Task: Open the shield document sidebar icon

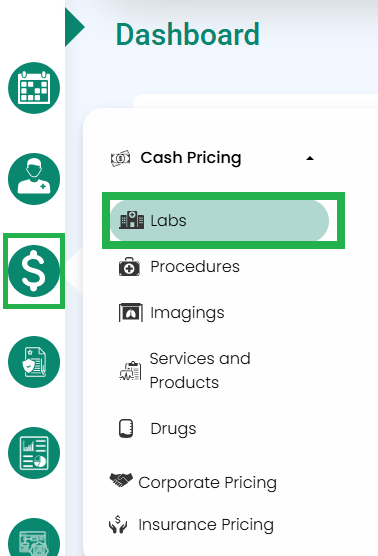Action: [34, 362]
